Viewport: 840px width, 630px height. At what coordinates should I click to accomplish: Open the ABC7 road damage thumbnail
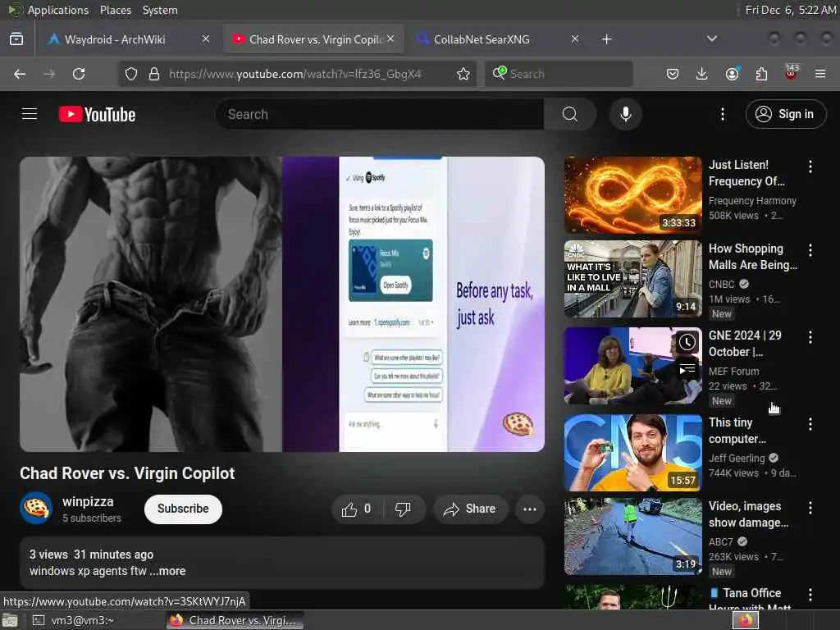[x=632, y=536]
